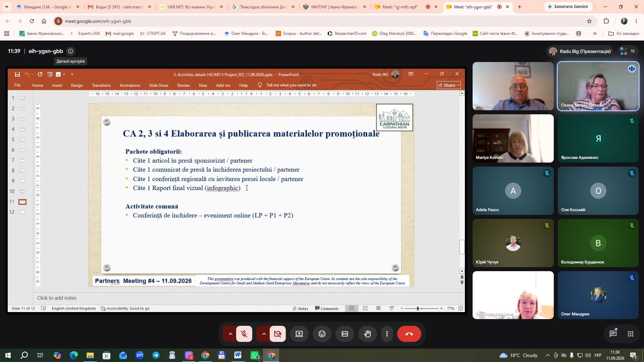Leave the call with the red hang-up button

click(409, 334)
